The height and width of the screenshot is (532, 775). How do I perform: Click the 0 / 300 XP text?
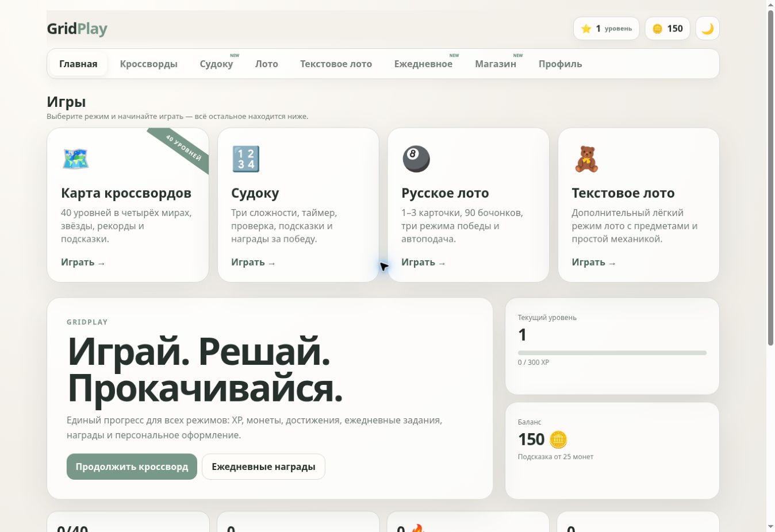534,363
